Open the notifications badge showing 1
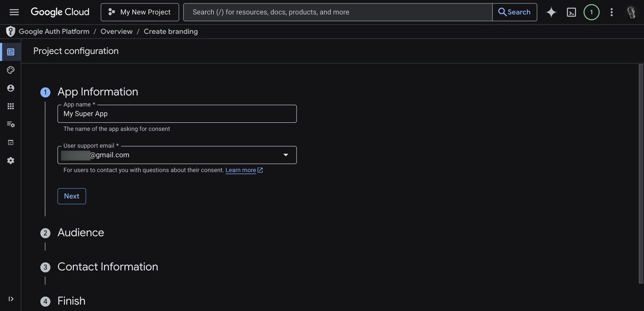Viewport: 644px width, 311px height. coord(591,12)
